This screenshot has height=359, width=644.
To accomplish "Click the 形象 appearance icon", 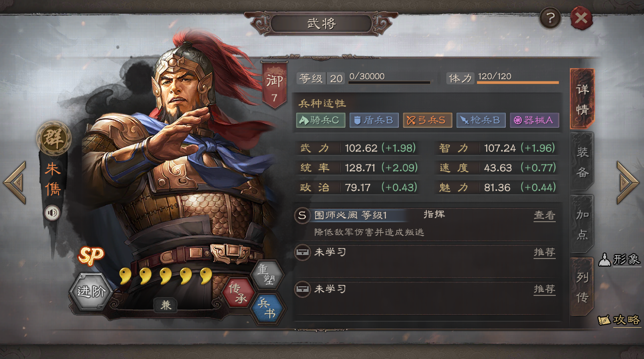I will [620, 260].
